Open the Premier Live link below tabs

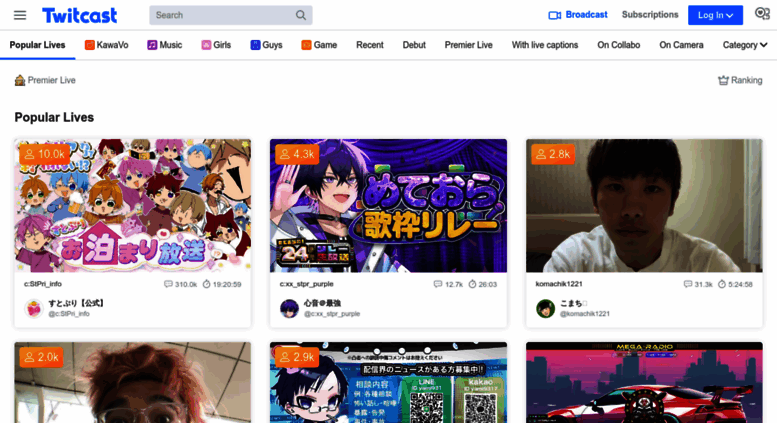click(52, 80)
